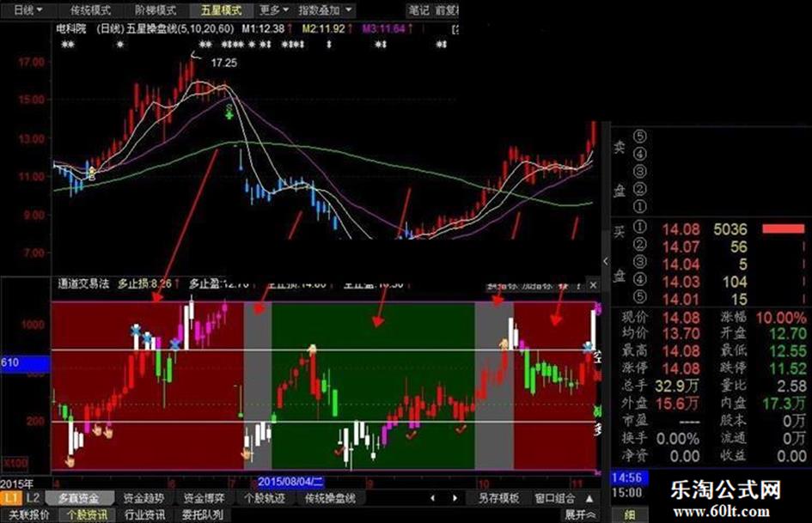
Task: Click the yellow B buy signal icon
Action: (92, 173)
